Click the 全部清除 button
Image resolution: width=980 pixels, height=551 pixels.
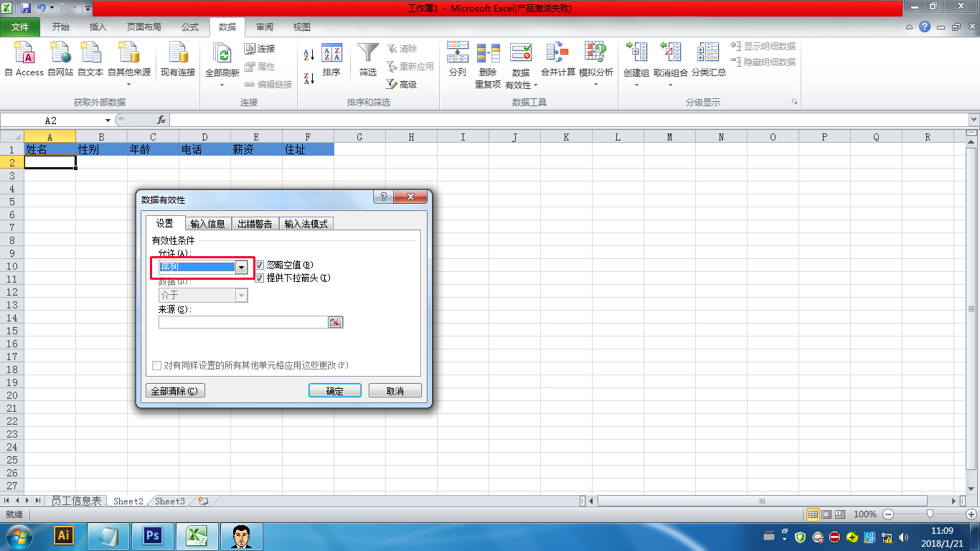[x=174, y=390]
